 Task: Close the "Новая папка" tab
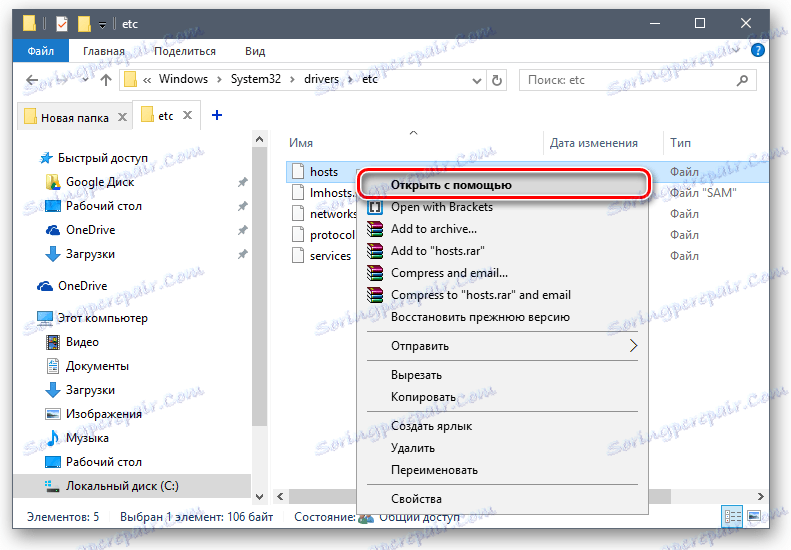(x=122, y=117)
